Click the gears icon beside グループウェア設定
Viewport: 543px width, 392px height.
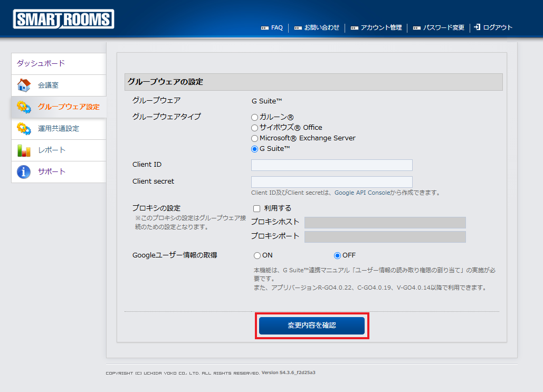23,107
